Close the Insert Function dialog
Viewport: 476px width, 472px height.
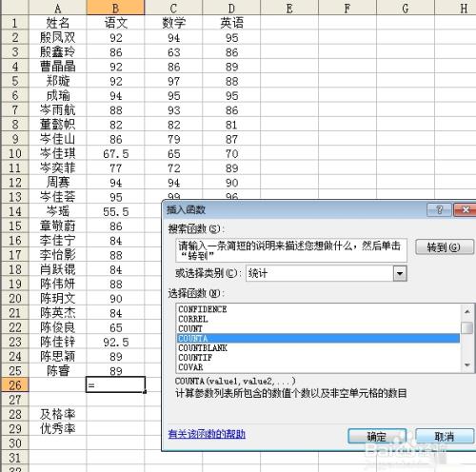click(466, 209)
